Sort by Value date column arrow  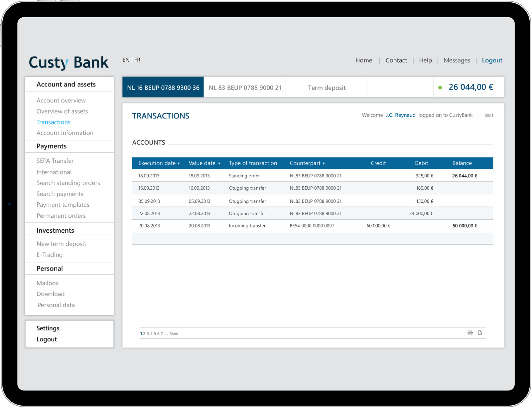pyautogui.click(x=219, y=163)
